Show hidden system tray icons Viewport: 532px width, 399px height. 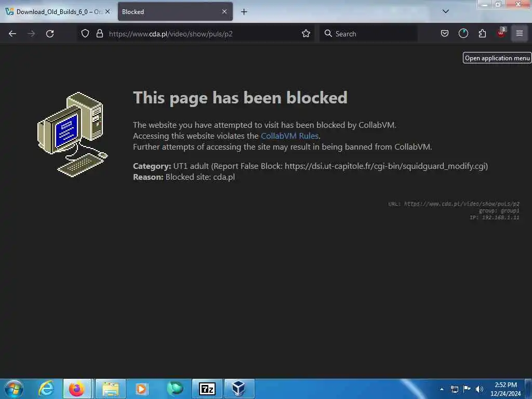coord(442,389)
